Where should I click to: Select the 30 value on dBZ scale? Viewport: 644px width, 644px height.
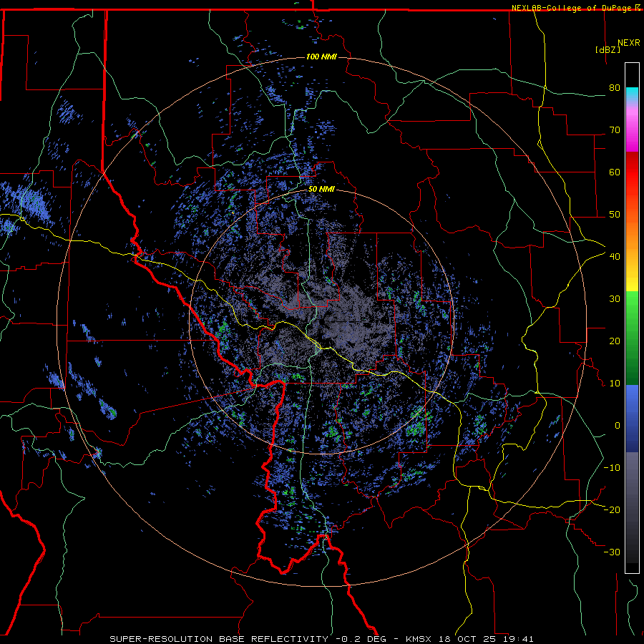[615, 299]
